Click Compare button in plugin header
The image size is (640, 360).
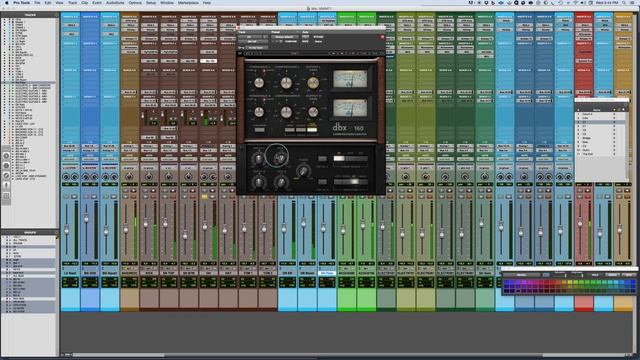click(x=291, y=41)
